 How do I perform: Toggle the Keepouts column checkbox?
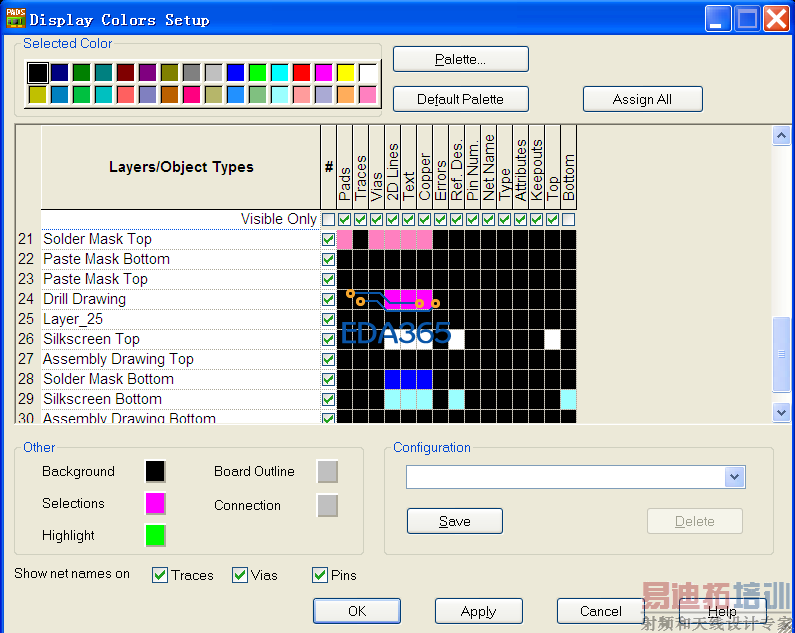536,220
